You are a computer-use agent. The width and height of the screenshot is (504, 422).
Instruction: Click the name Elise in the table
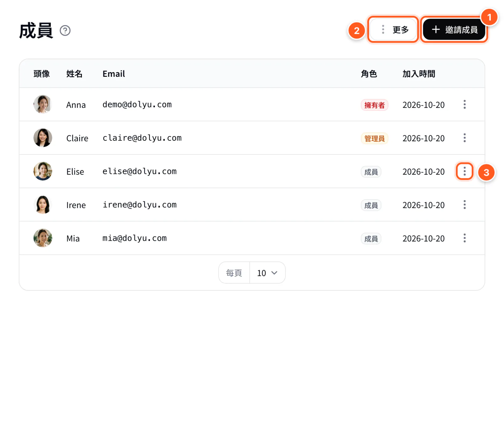click(75, 172)
